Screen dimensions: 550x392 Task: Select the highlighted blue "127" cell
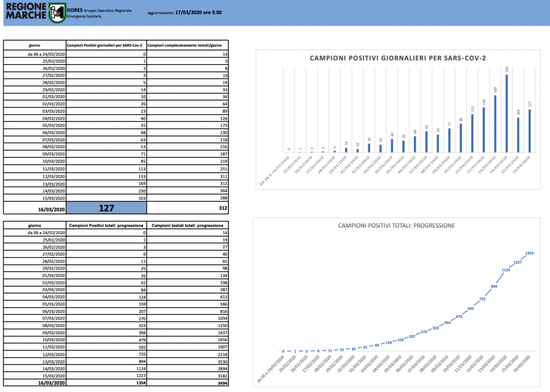[x=106, y=208]
